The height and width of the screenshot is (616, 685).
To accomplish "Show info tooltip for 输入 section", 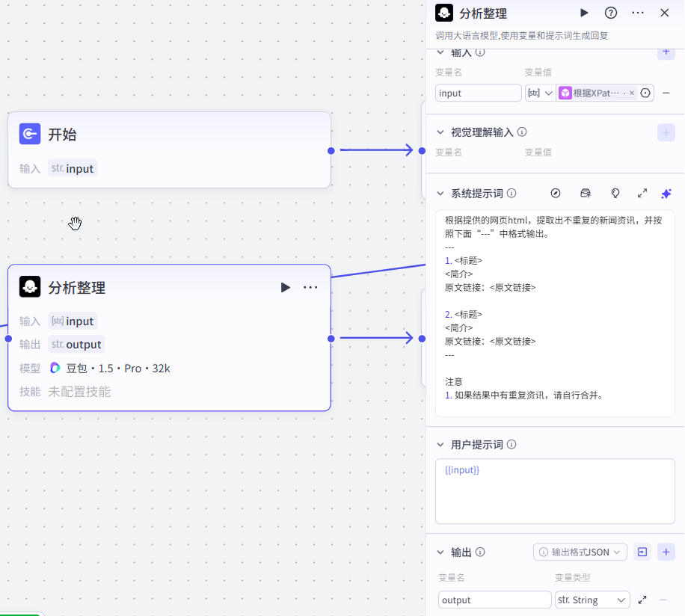I will tap(480, 52).
